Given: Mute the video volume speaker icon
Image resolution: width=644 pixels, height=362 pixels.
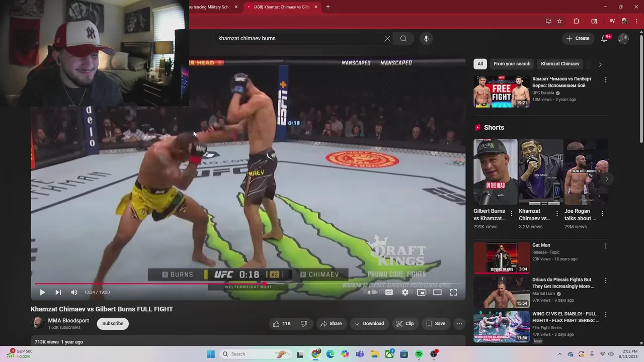Looking at the screenshot, I should 74,292.
